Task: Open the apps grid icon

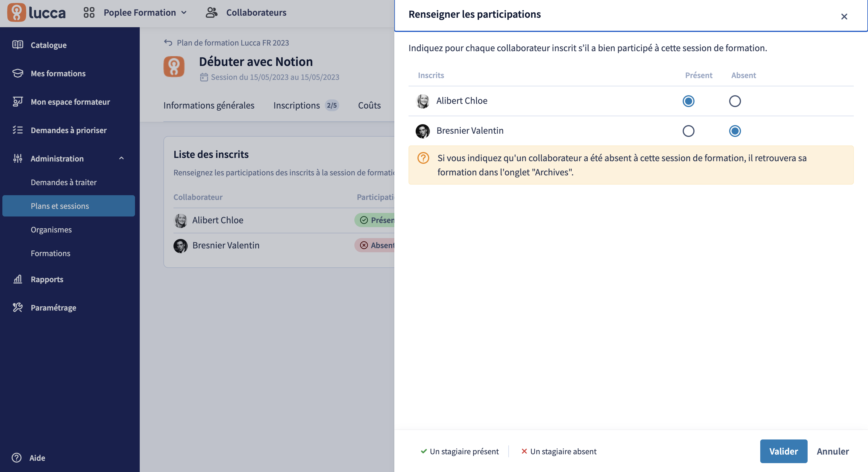Action: click(89, 12)
